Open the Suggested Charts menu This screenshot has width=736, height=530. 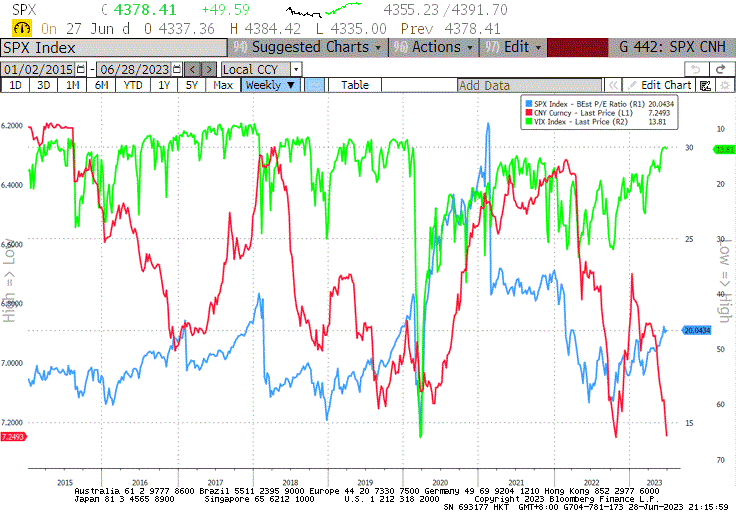click(x=310, y=47)
